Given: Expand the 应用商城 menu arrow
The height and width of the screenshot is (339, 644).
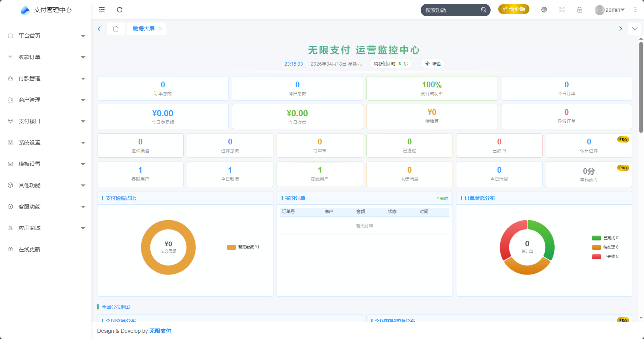Looking at the screenshot, I should tap(83, 228).
